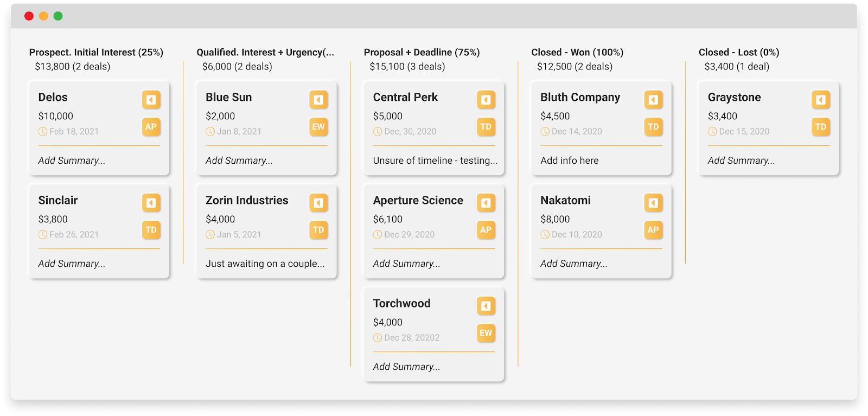Click the arrow icon on Zorin Industries card

point(318,203)
